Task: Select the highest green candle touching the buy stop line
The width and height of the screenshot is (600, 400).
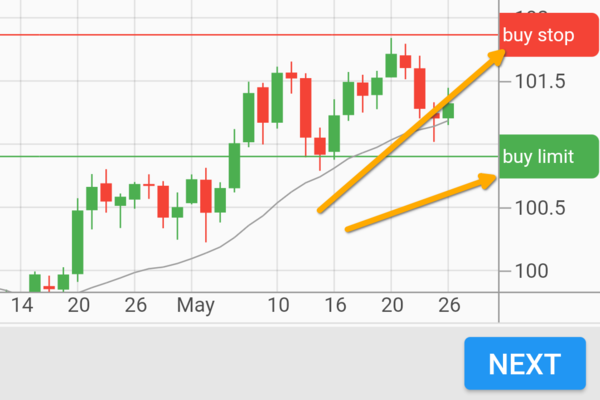Action: click(391, 64)
